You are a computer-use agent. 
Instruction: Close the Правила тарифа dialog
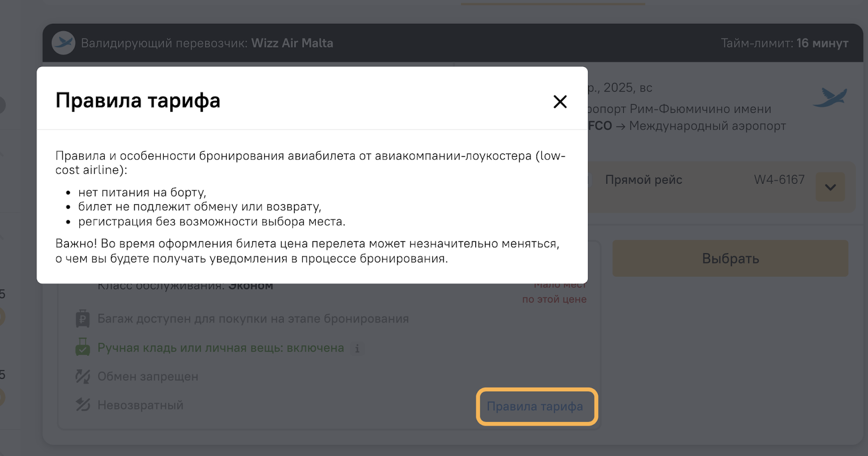point(560,101)
